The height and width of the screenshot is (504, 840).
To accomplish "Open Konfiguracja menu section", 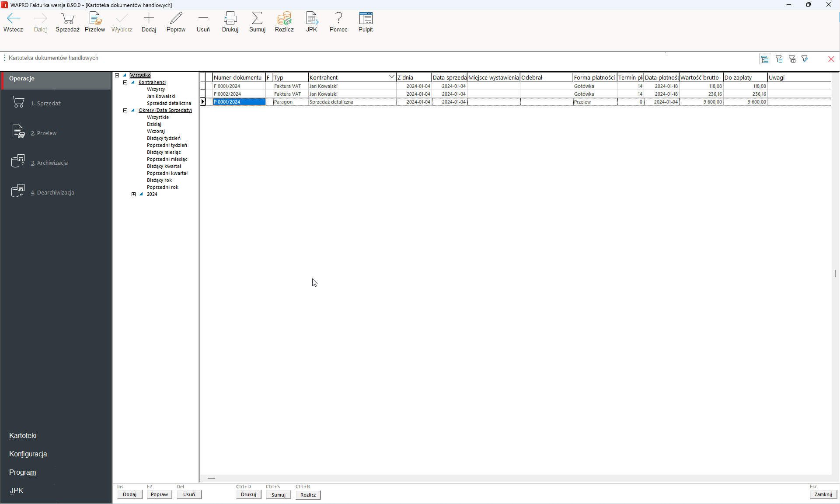I will (x=28, y=454).
